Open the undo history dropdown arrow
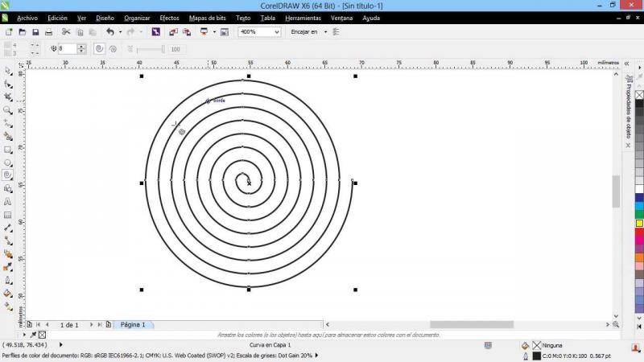The width and height of the screenshot is (644, 362). (119, 32)
